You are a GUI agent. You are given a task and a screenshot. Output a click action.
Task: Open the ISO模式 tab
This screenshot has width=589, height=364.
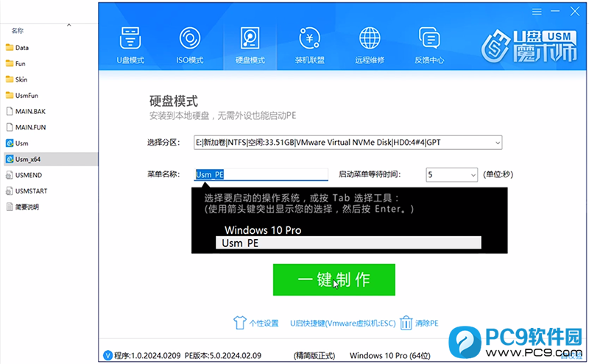point(190,46)
